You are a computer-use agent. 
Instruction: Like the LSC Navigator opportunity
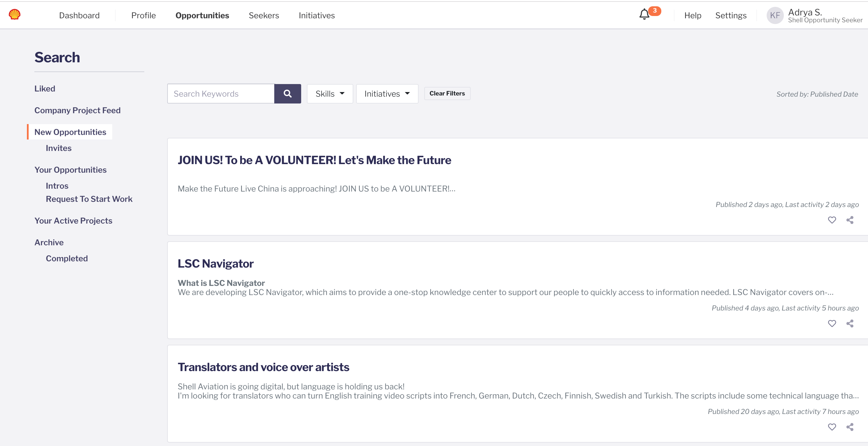pyautogui.click(x=832, y=323)
